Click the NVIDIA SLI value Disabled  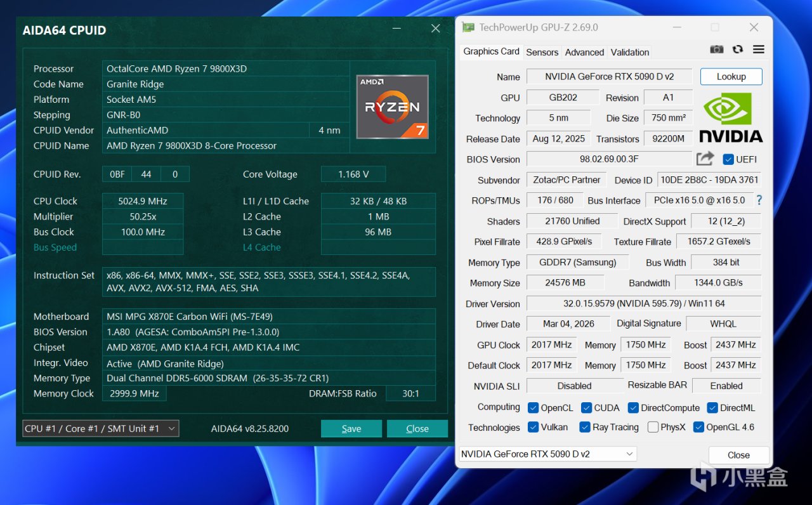tap(575, 386)
